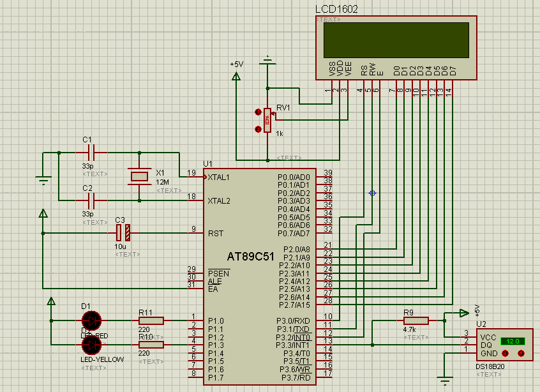The image size is (540, 392).
Task: Click the DS18B20 part name label
Action: pyautogui.click(x=490, y=366)
